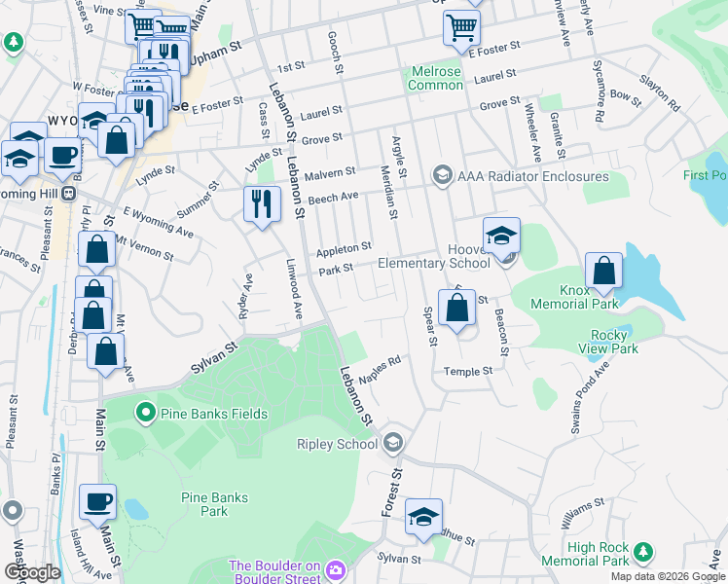728x584 pixels.
Task: Click the Meridian St label
Action: [389, 192]
